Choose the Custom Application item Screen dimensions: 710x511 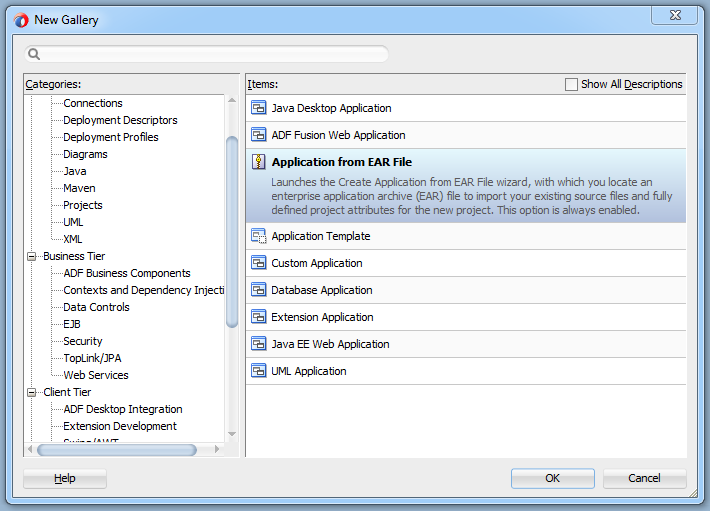point(466,263)
